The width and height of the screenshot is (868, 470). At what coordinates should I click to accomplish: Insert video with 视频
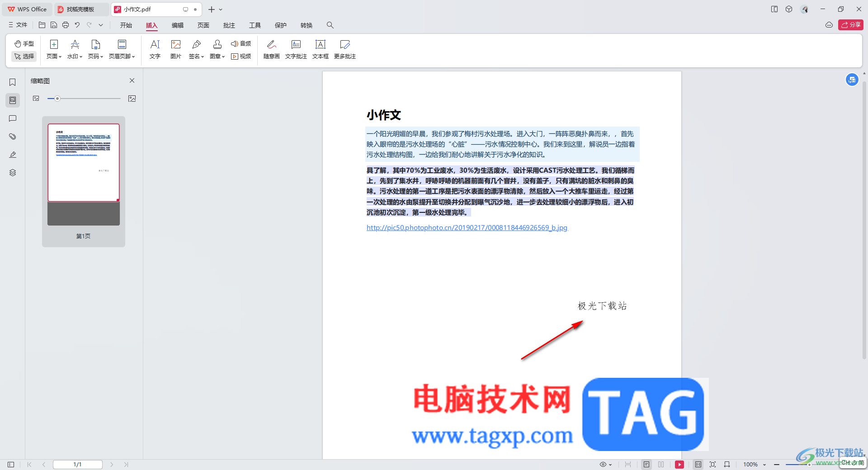[x=241, y=56]
